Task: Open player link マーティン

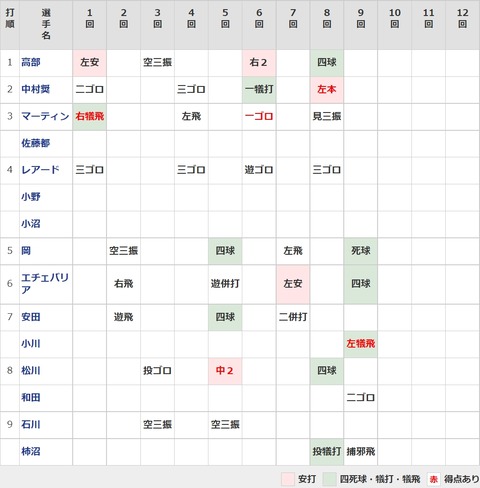Action: (x=45, y=116)
